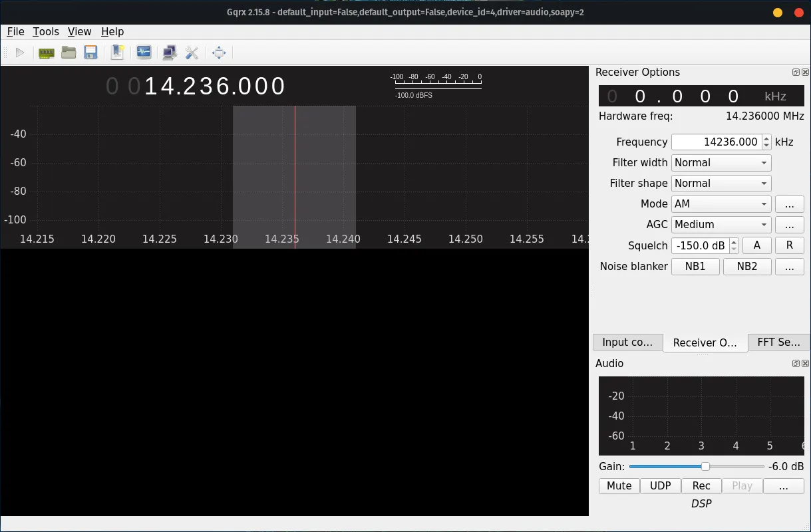Click the Frequency kHz input field

(x=717, y=142)
